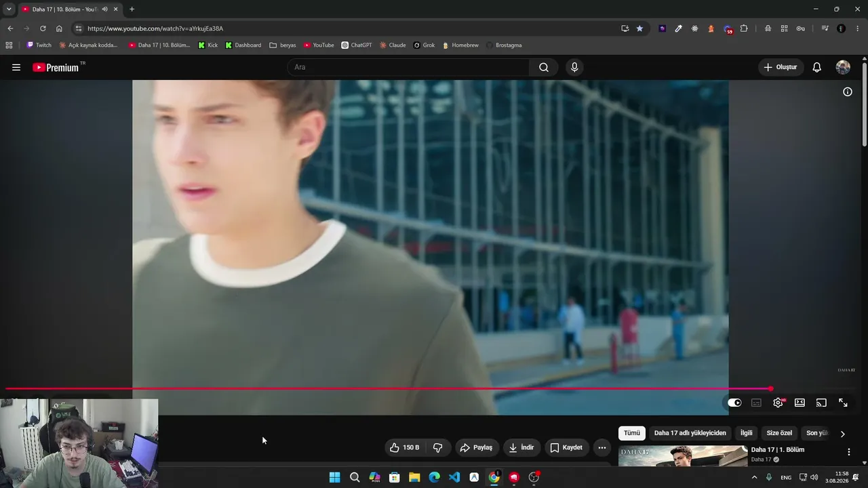Open File Explorer from taskbar

click(414, 477)
